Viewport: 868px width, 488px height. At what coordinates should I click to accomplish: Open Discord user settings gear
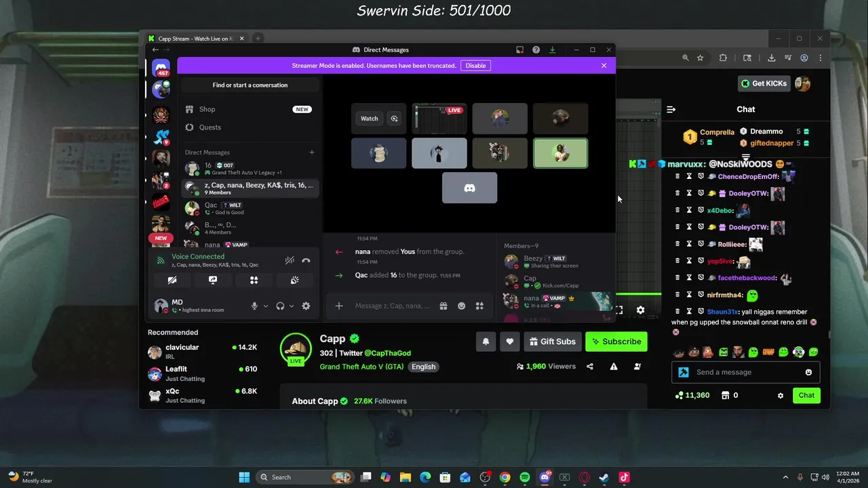[306, 306]
